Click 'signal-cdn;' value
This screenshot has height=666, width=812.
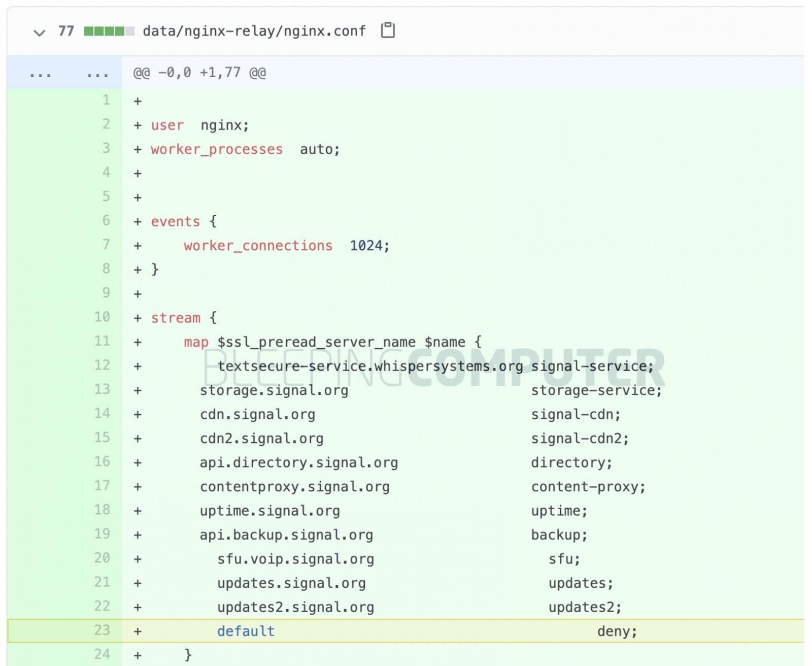[576, 415]
